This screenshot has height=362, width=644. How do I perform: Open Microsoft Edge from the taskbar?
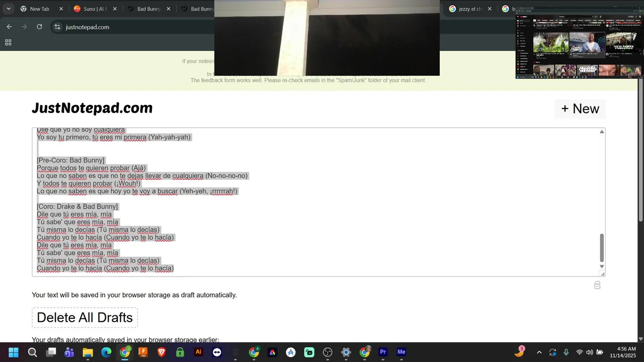[x=106, y=352]
